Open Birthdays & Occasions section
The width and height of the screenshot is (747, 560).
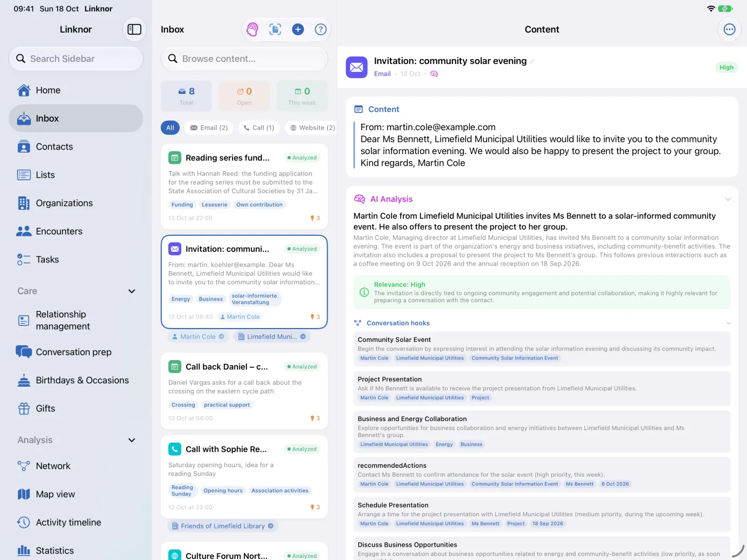coord(76,380)
